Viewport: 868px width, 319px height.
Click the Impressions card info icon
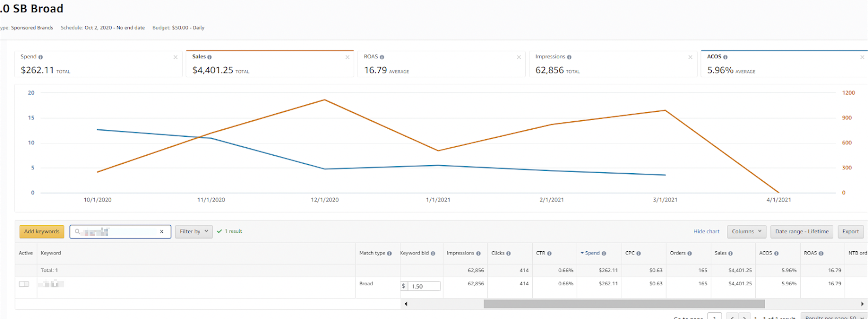[569, 57]
